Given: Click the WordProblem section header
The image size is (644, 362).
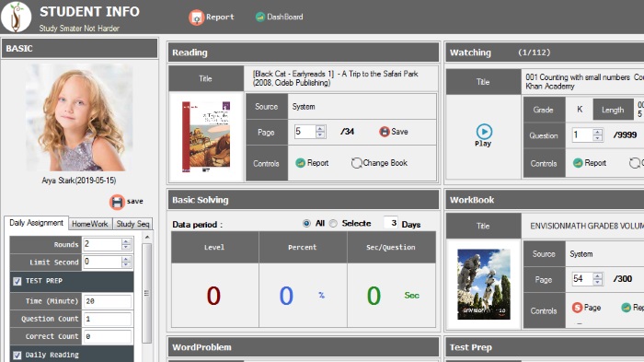Looking at the screenshot, I should 303,347.
